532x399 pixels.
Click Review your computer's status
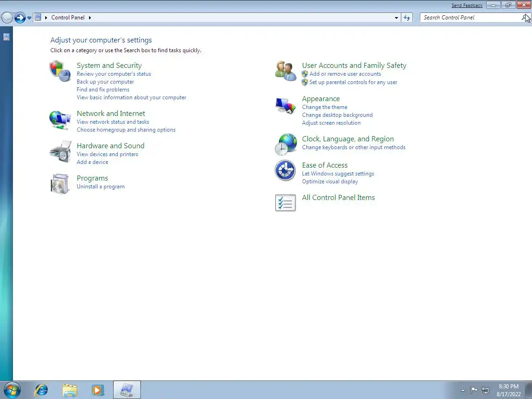click(x=114, y=74)
